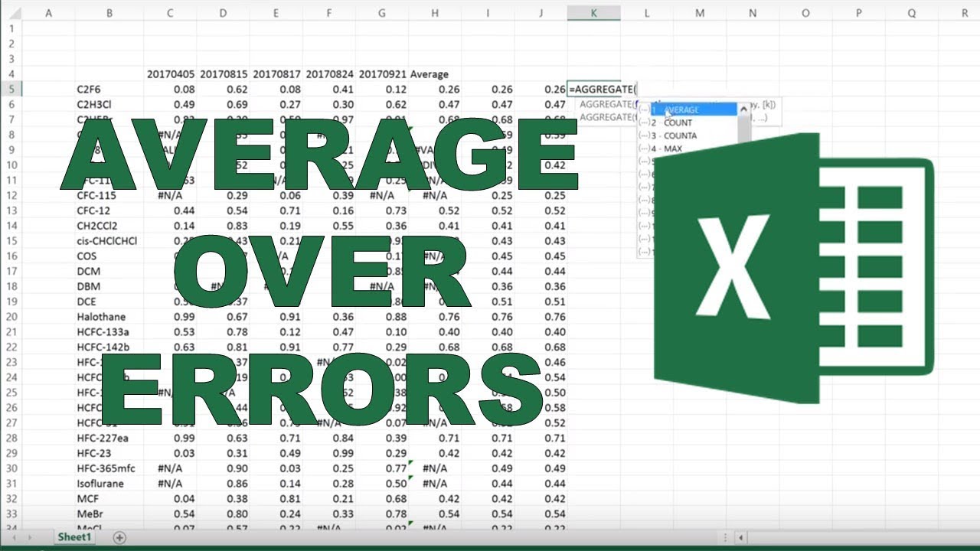Click the CH2CCl2 compound cell
The image size is (980, 551).
click(x=109, y=226)
